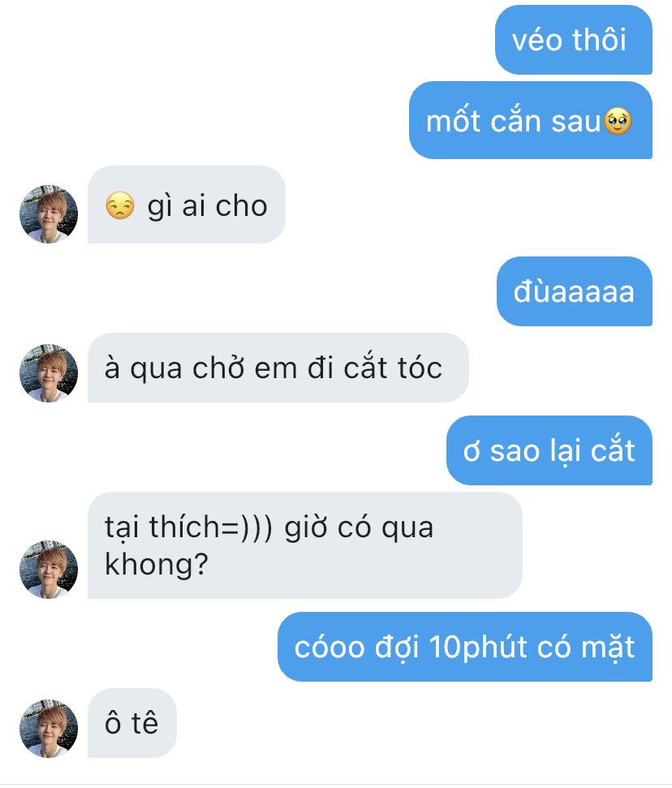Select the 'à qua chở em đi cắt tóc' message
The width and height of the screenshot is (672, 788).
[278, 368]
